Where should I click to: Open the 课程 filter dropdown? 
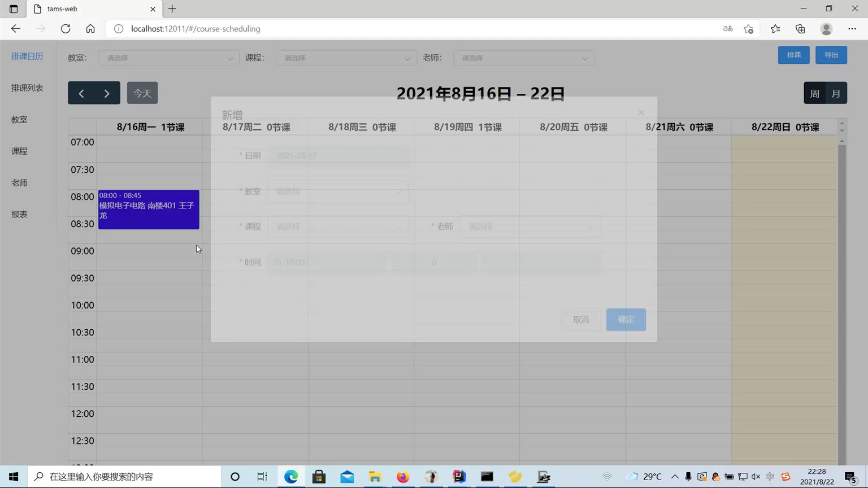(x=346, y=58)
